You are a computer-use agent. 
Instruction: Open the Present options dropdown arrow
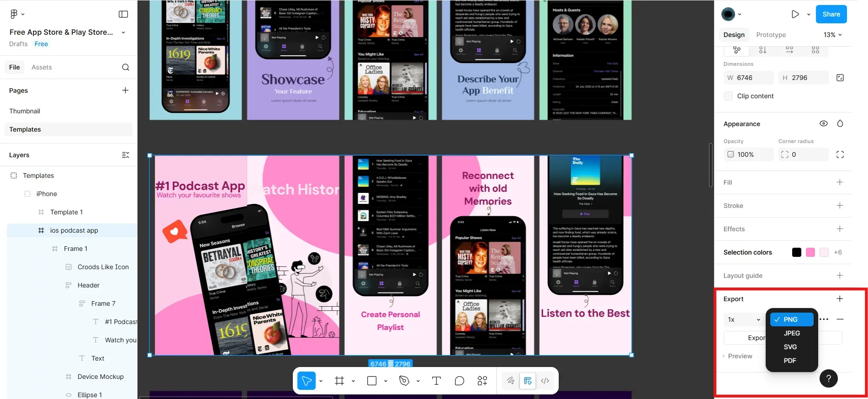809,14
